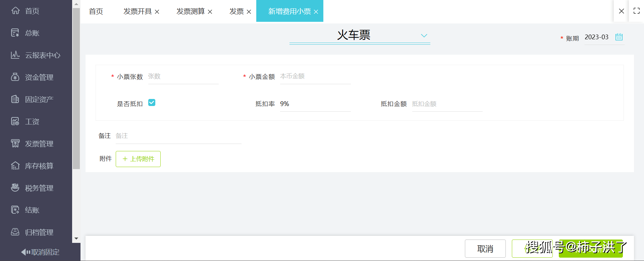Uncheck the 是否抵扣 checkbox
644x261 pixels.
click(x=152, y=103)
